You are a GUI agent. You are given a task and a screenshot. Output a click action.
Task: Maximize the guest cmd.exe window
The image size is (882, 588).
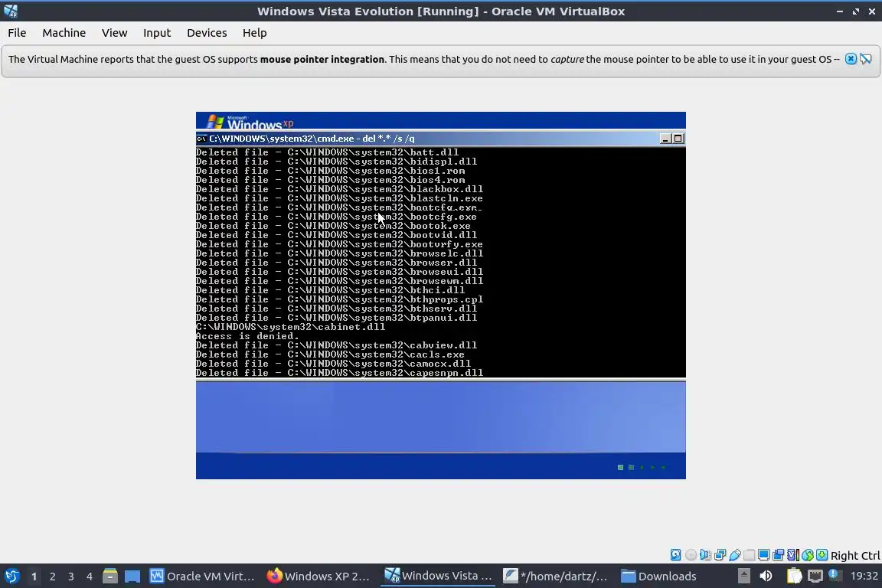point(678,139)
